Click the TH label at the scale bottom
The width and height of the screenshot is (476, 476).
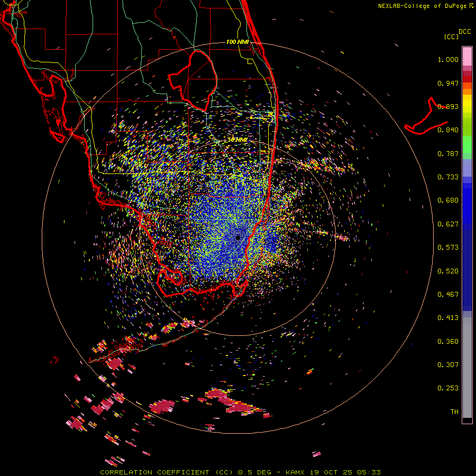click(x=454, y=412)
